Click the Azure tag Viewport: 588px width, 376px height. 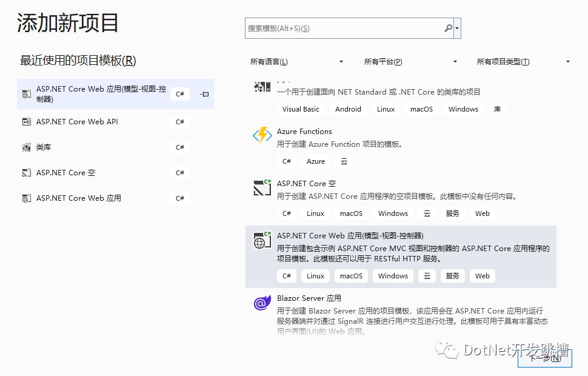click(316, 161)
